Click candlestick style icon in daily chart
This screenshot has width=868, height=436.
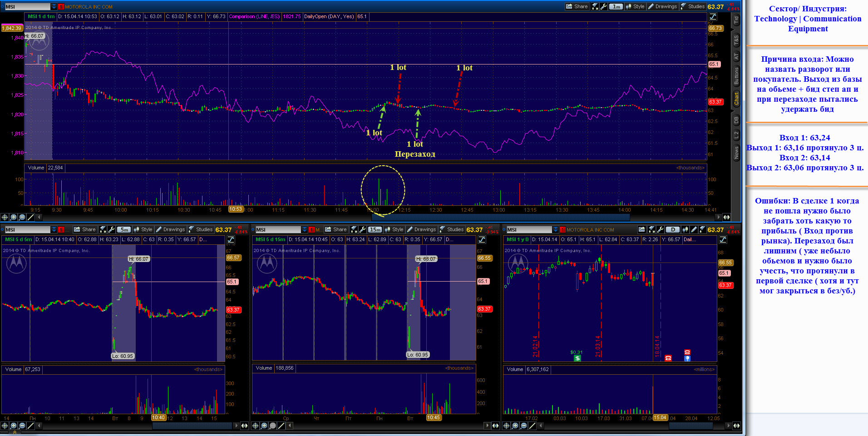click(685, 229)
